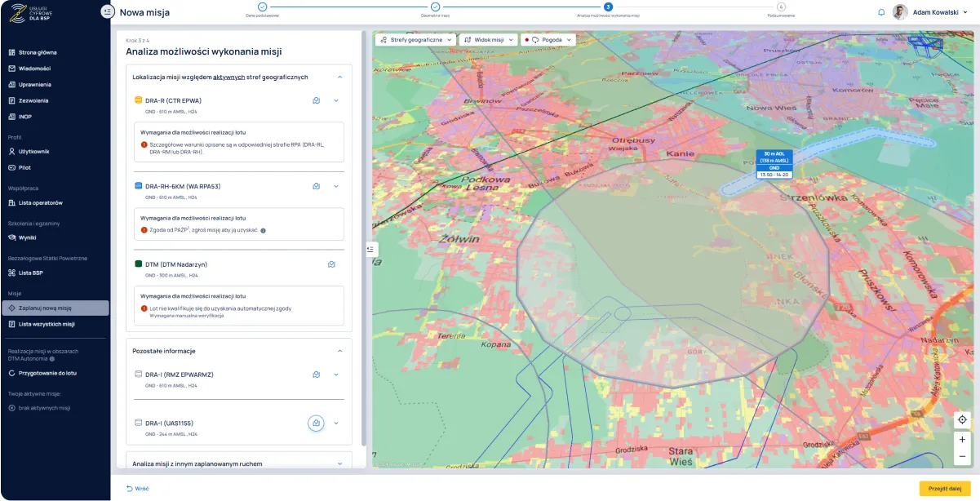Open Lista wszystkich misji in sidebar

(47, 324)
